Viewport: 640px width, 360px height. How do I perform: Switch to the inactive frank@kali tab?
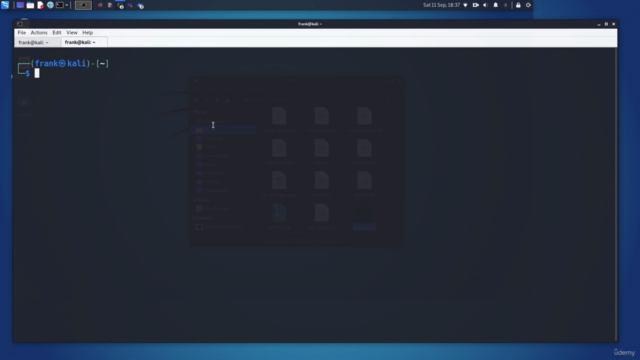coord(37,42)
